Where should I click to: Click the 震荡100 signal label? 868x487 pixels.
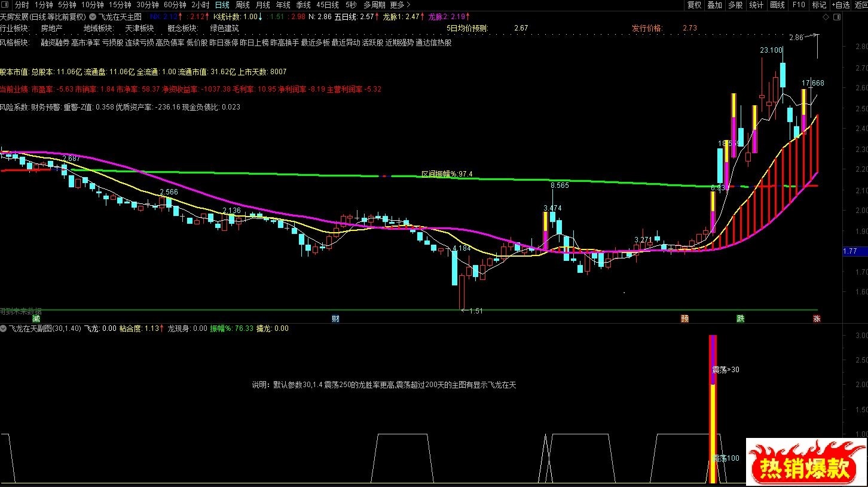(726, 458)
